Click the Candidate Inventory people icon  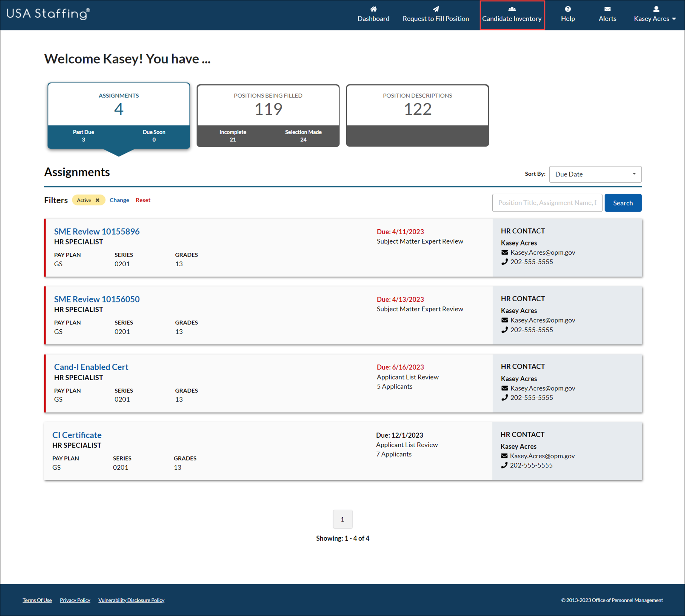pyautogui.click(x=512, y=9)
